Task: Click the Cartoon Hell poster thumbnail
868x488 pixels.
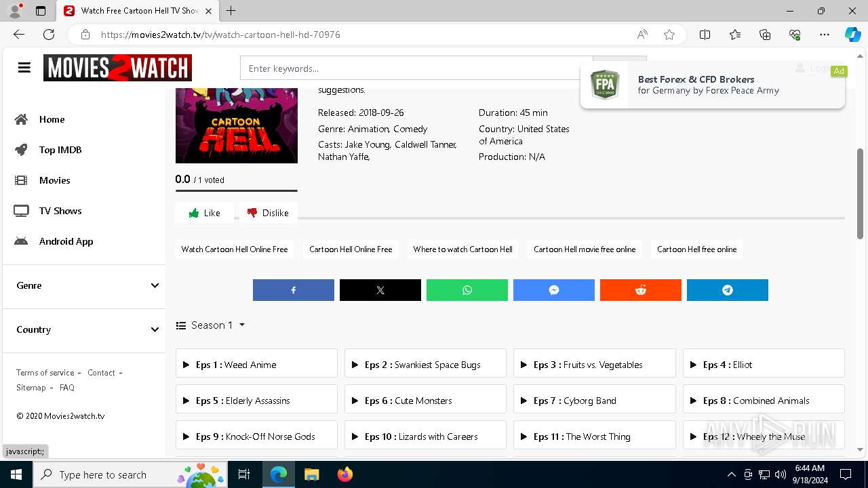Action: coord(237,125)
